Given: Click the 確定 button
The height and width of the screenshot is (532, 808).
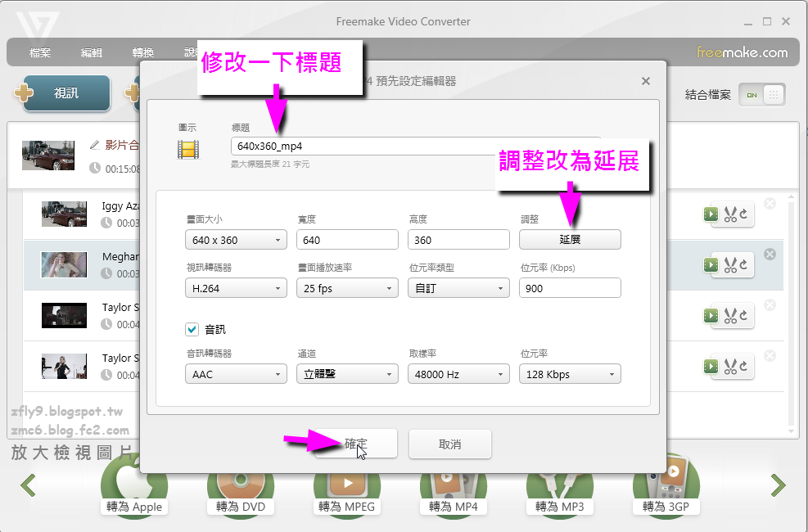Looking at the screenshot, I should [x=356, y=444].
